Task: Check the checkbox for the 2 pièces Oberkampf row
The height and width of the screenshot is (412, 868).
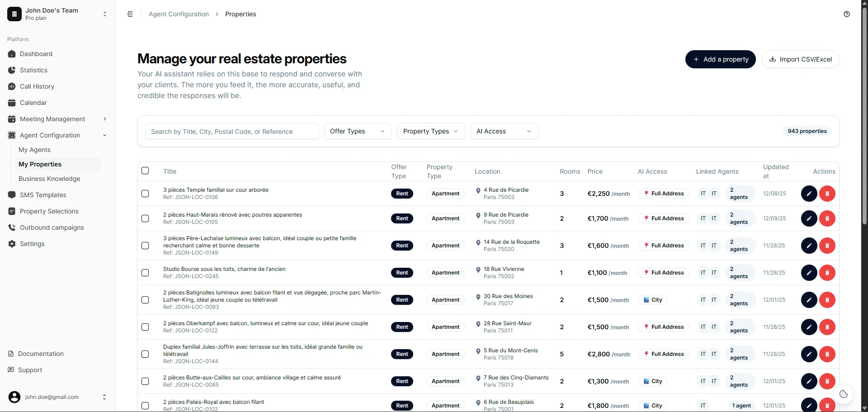Action: click(x=145, y=327)
